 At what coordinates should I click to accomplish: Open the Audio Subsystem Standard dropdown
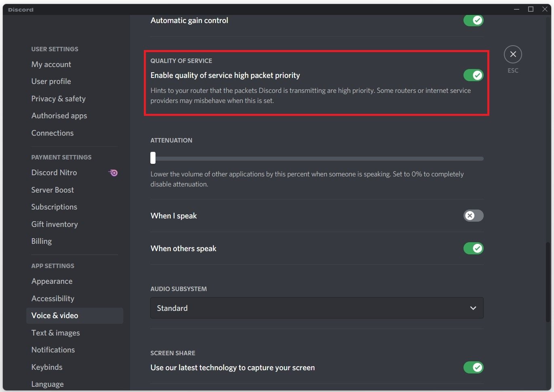(x=316, y=308)
